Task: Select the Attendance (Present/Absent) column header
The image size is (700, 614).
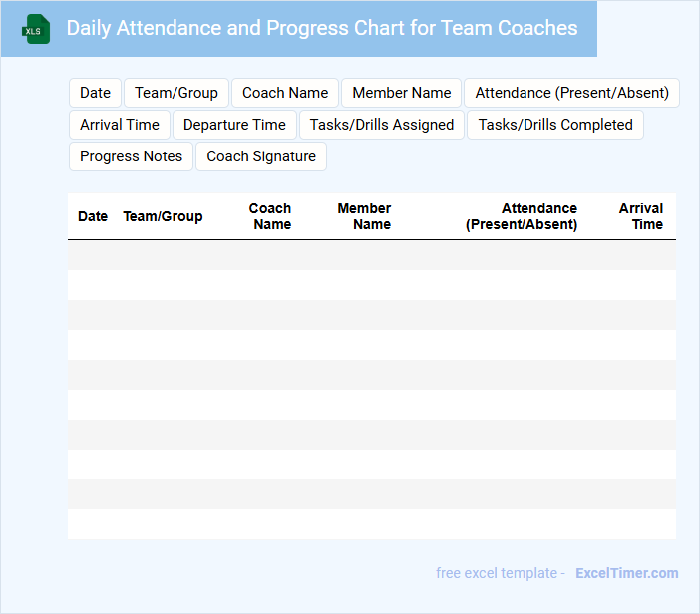Action: click(522, 216)
